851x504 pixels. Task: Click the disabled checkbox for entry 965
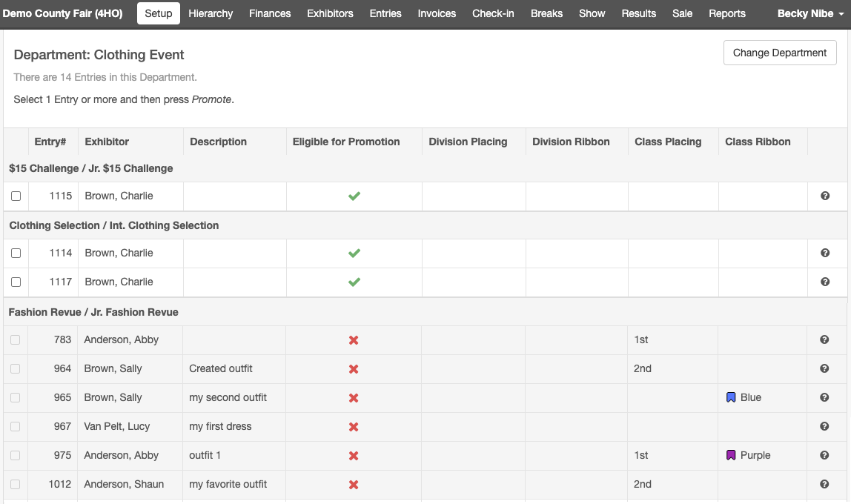click(x=15, y=397)
